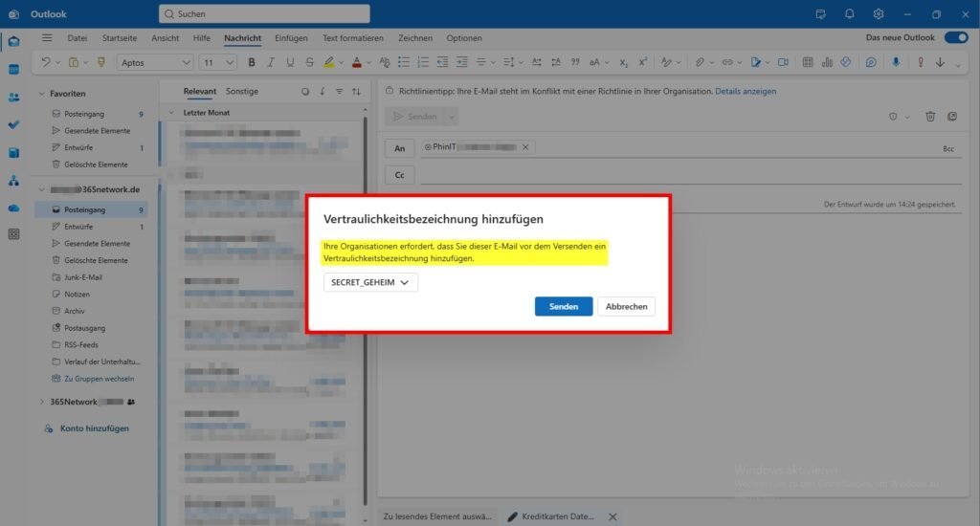Viewport: 980px width, 526px height.
Task: Discard draft with the trash icon
Action: 930,117
